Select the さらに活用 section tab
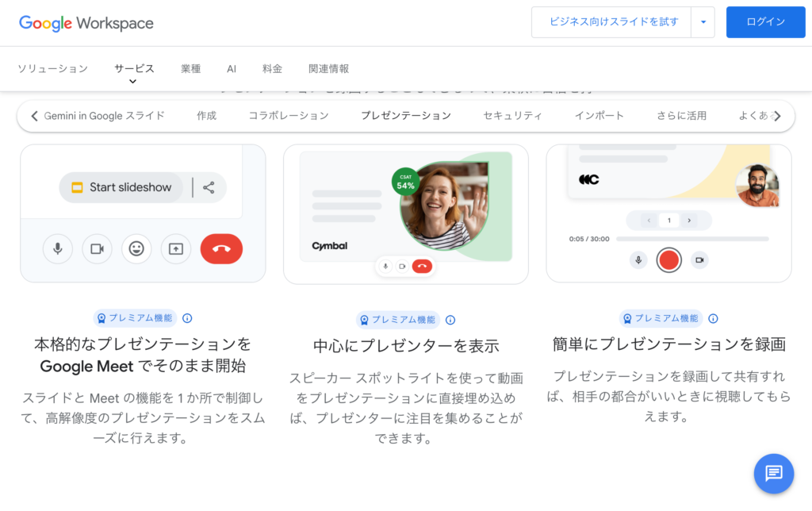This screenshot has width=812, height=511. [x=681, y=116]
